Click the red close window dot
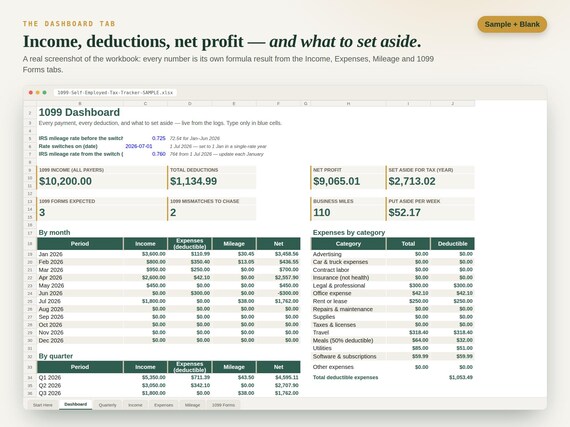This screenshot has width=570, height=427. tap(31, 93)
